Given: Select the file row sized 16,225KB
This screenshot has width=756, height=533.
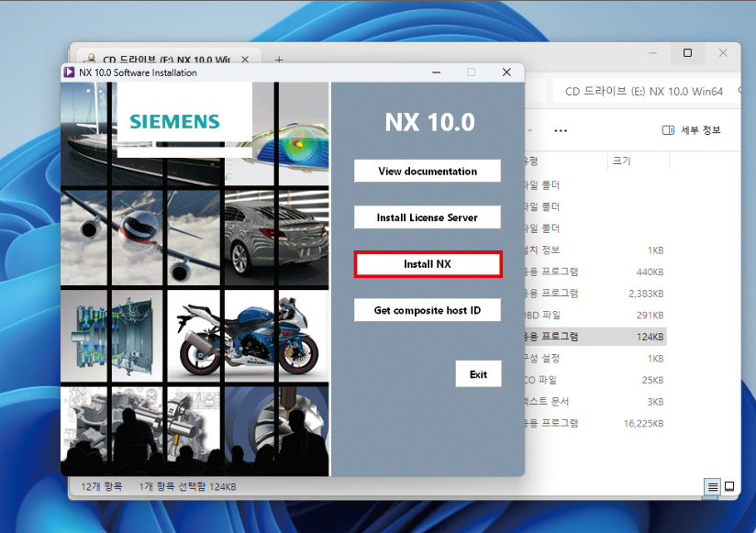Looking at the screenshot, I should [x=595, y=424].
